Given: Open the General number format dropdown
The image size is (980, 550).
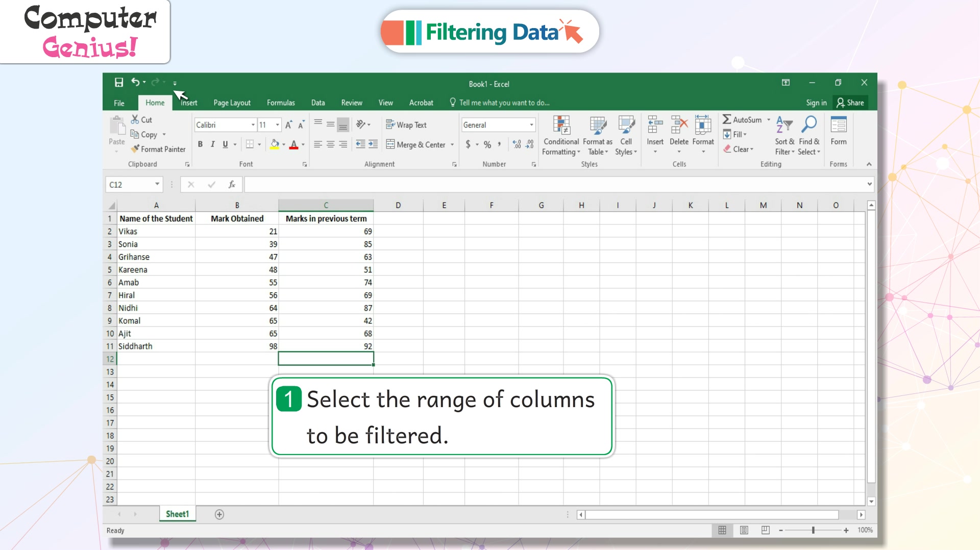Looking at the screenshot, I should (531, 125).
